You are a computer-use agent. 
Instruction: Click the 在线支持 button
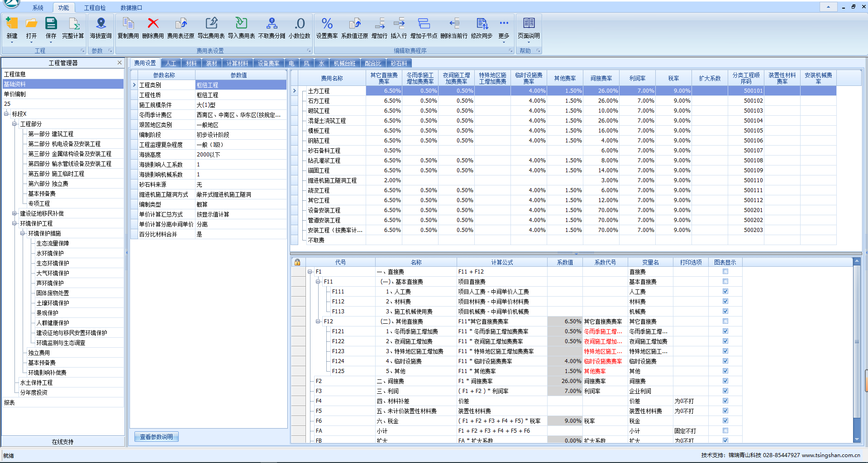[62, 442]
